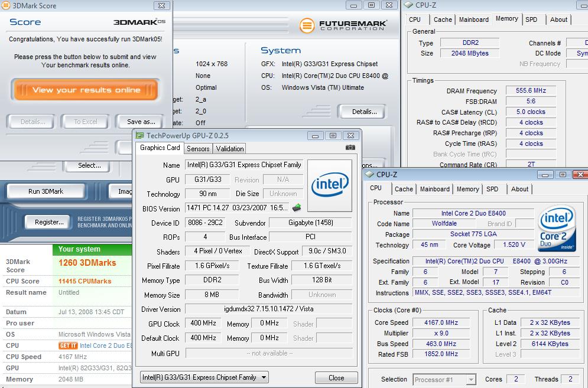Click the Multiplier value x 9.0
The image size is (588, 388).
pos(441,333)
